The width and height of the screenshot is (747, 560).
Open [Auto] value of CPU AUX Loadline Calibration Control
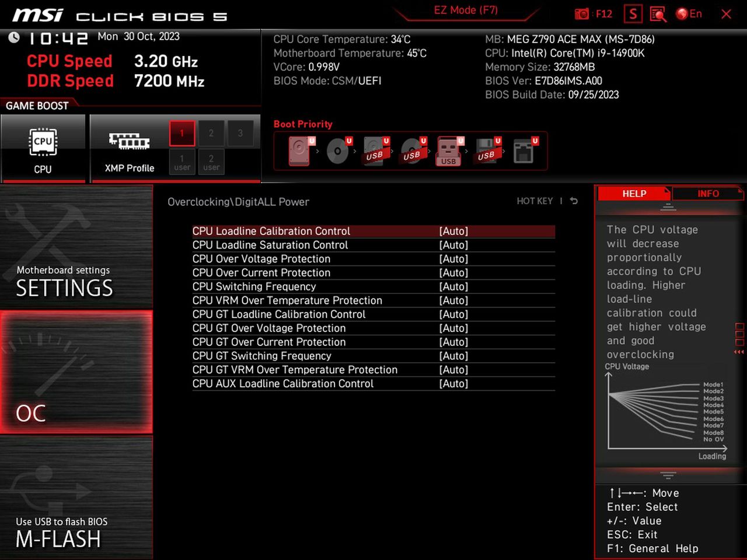coord(453,384)
